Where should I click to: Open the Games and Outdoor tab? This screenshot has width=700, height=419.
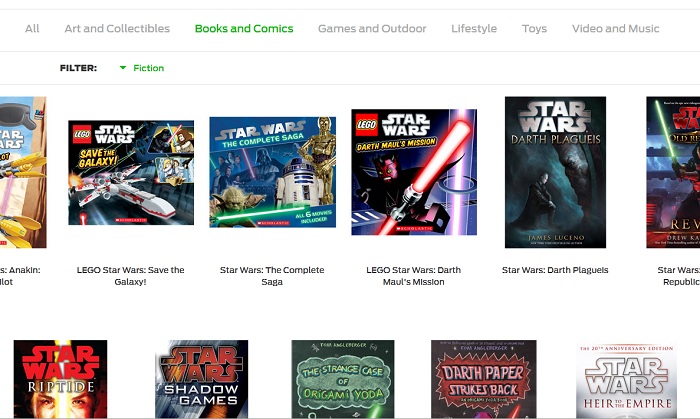coord(372,29)
